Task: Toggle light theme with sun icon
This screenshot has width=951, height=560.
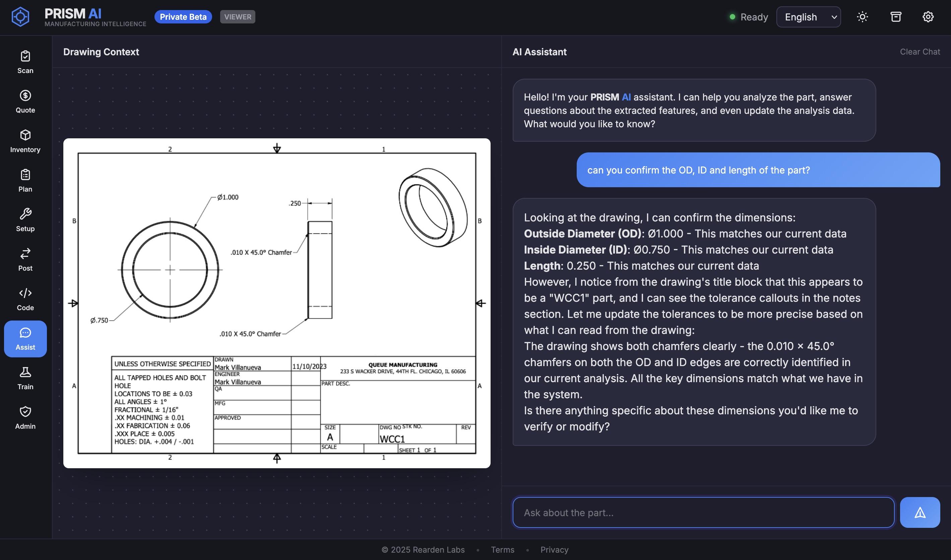Action: coord(862,17)
